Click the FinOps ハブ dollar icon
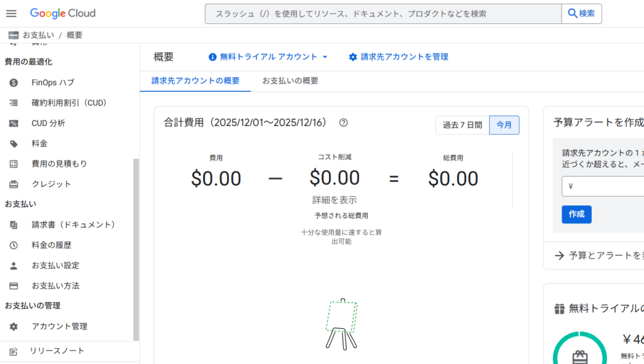This screenshot has height=364, width=644. click(x=14, y=82)
